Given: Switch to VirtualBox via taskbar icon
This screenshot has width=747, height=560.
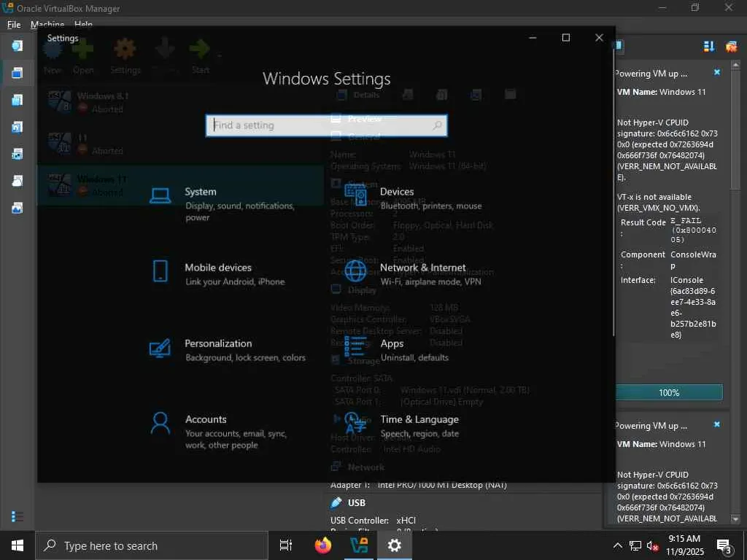Looking at the screenshot, I should click(359, 545).
